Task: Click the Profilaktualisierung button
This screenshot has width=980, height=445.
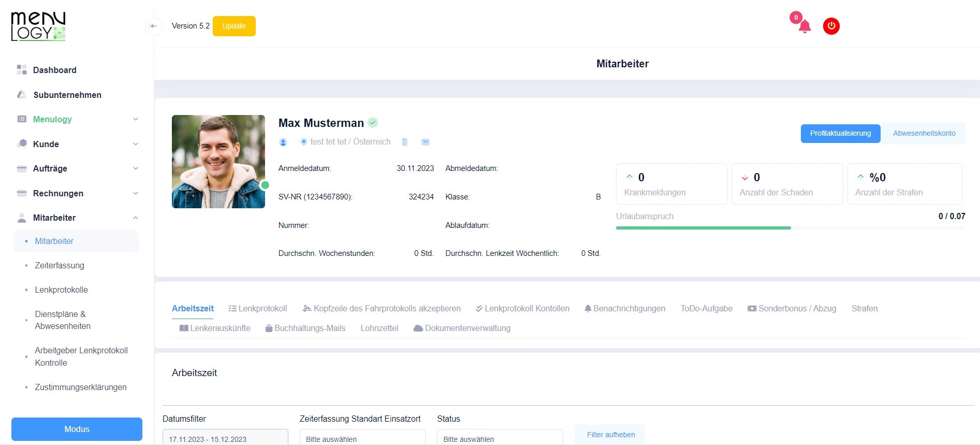Action: (840, 133)
